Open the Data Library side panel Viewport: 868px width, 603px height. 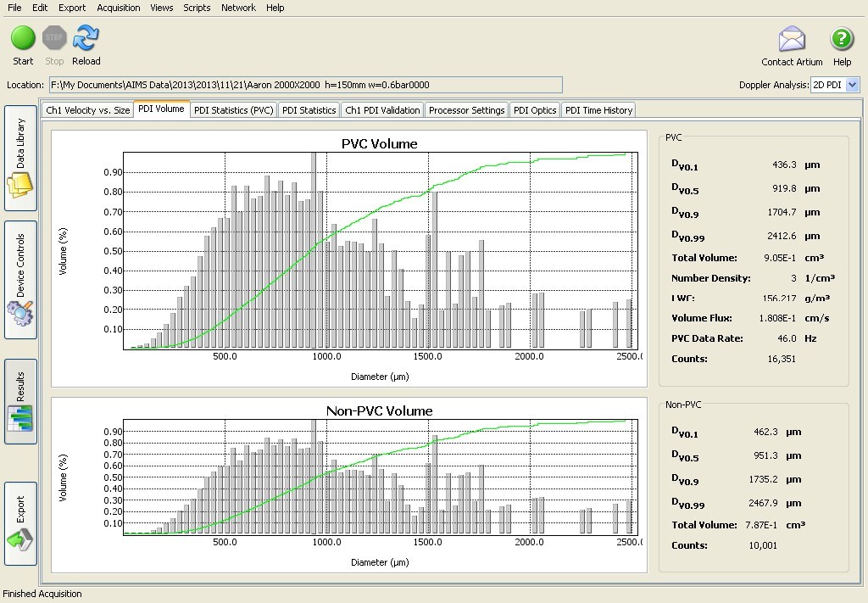pyautogui.click(x=21, y=159)
